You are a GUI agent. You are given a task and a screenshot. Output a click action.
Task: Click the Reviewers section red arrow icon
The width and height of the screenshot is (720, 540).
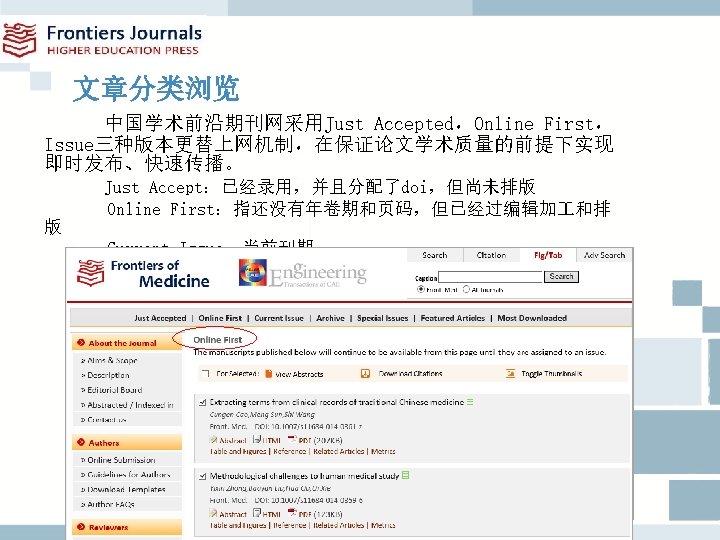(x=81, y=527)
